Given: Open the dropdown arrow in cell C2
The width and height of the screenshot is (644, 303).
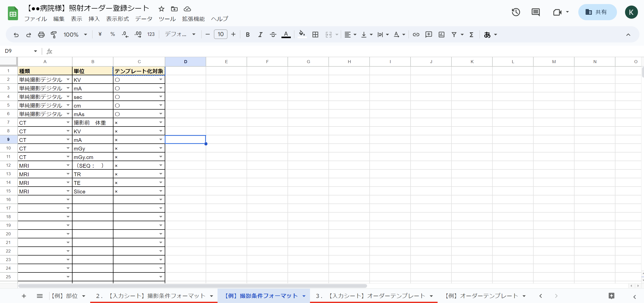Looking at the screenshot, I should point(161,80).
